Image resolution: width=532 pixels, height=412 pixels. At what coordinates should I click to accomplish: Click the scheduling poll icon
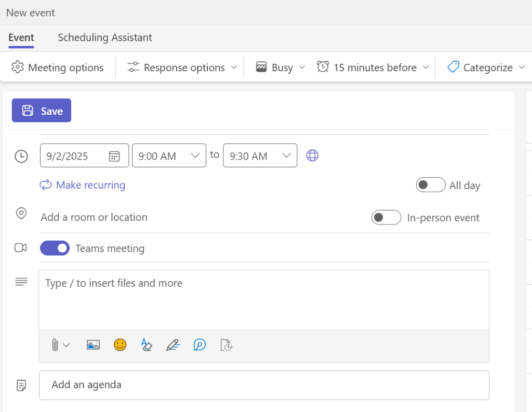[199, 344]
